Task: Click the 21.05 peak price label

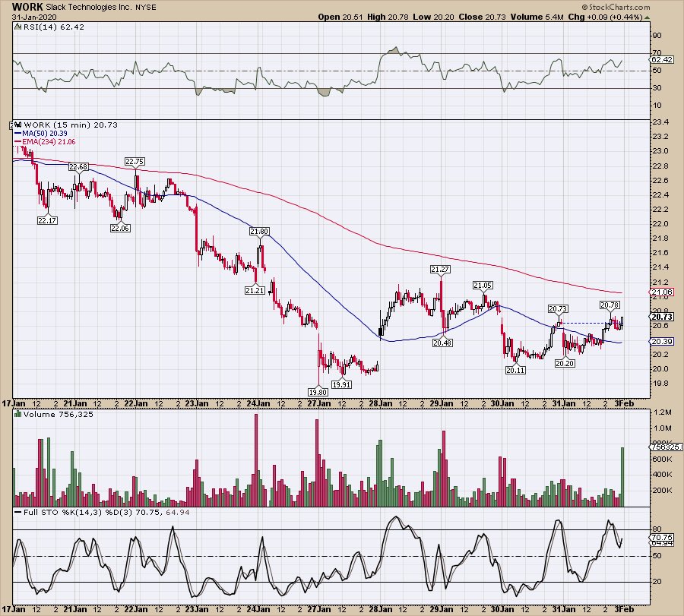Action: 483,285
